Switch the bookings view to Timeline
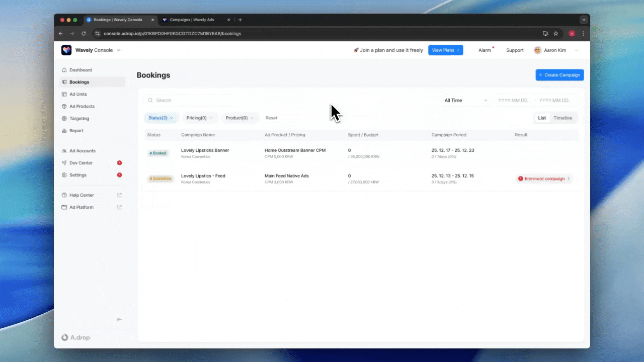The height and width of the screenshot is (362, 644). 563,118
